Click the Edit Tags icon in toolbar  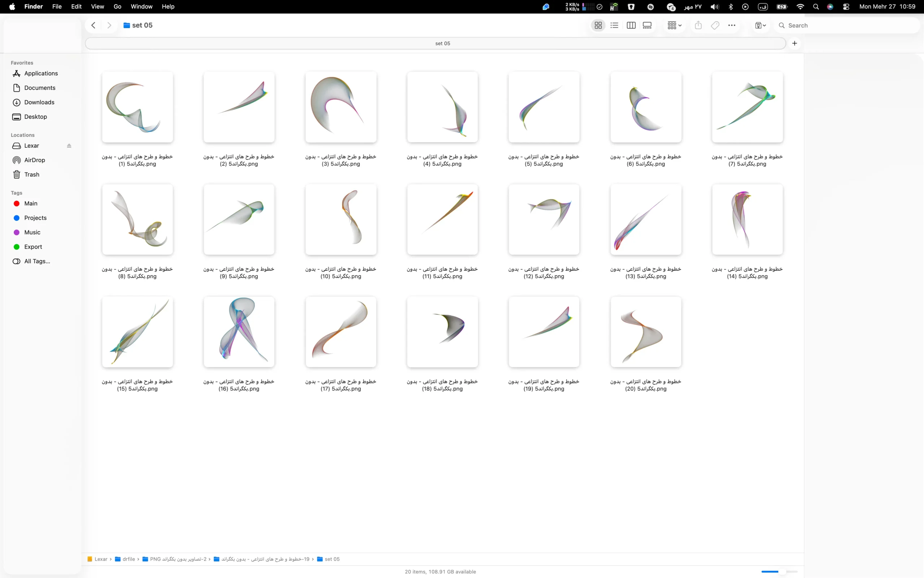coord(715,25)
